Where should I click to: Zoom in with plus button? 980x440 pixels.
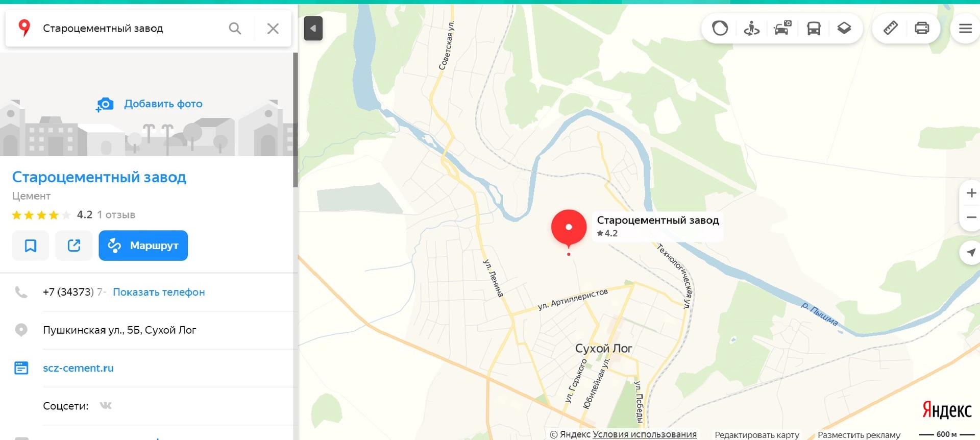971,193
